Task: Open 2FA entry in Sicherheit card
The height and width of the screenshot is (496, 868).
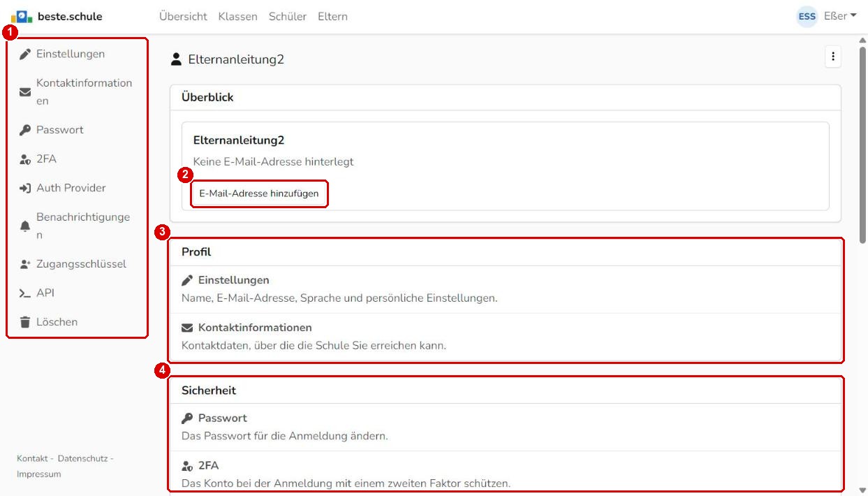Action: click(x=506, y=474)
